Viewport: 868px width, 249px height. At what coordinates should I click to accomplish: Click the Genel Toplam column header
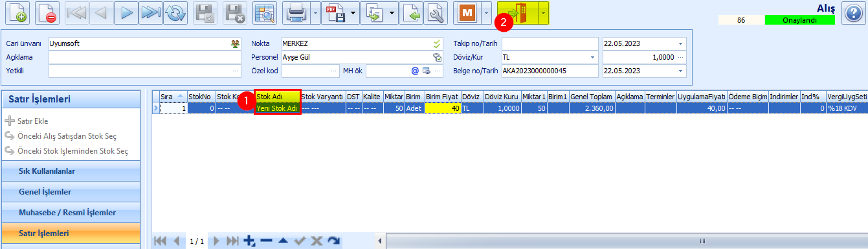click(x=592, y=97)
